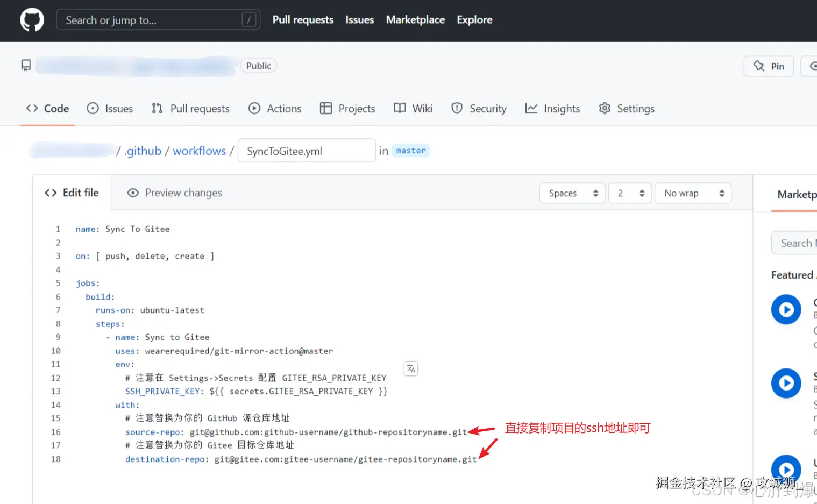Click the third featured action play icon
The image size is (817, 504).
[x=786, y=470]
